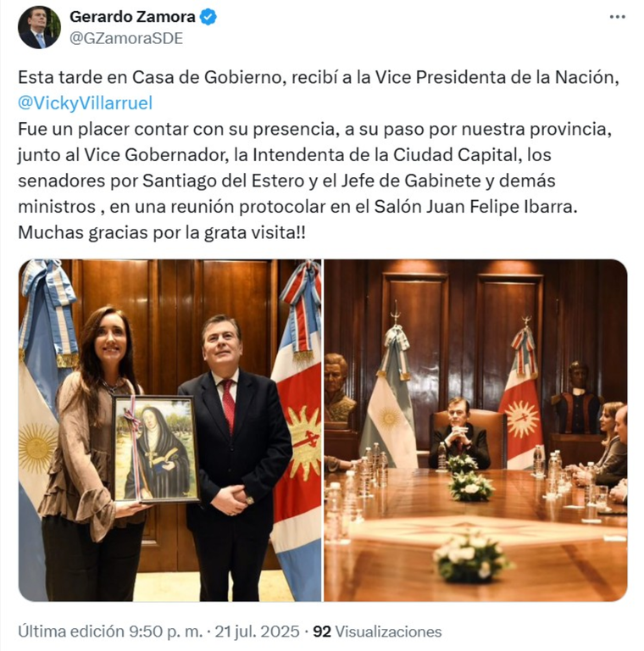Click the framed nun painting in the left photo
644x651 pixels.
156,449
